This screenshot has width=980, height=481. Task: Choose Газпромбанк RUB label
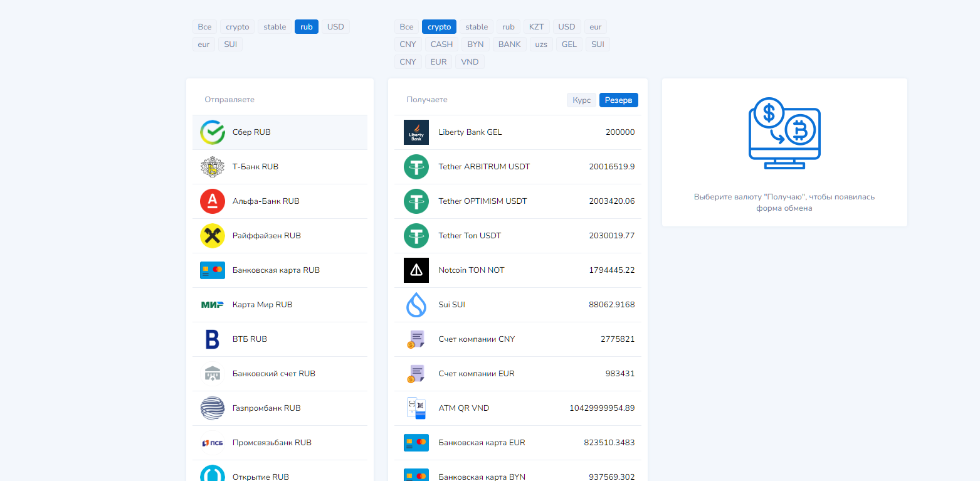click(x=266, y=408)
